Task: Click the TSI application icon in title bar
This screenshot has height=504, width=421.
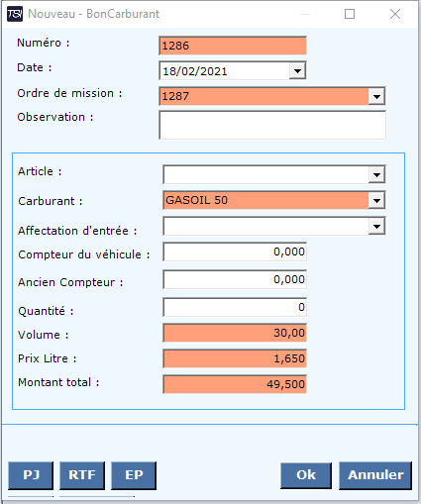Action: click(x=15, y=14)
